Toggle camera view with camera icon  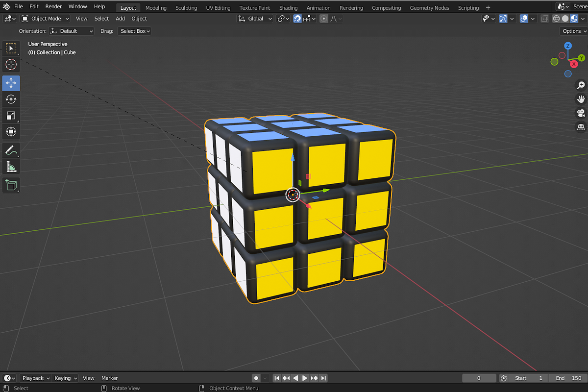coord(581,113)
